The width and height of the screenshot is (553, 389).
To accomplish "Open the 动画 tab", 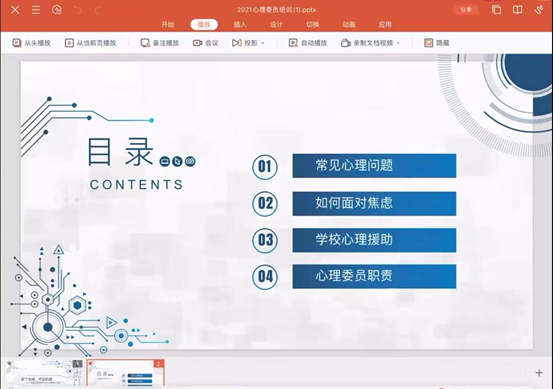I will [348, 24].
